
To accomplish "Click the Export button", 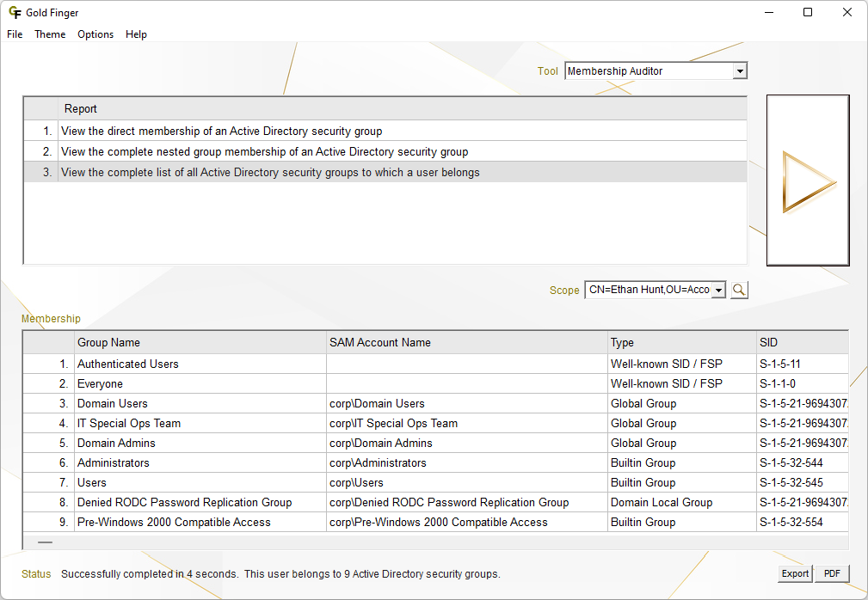I will click(795, 573).
